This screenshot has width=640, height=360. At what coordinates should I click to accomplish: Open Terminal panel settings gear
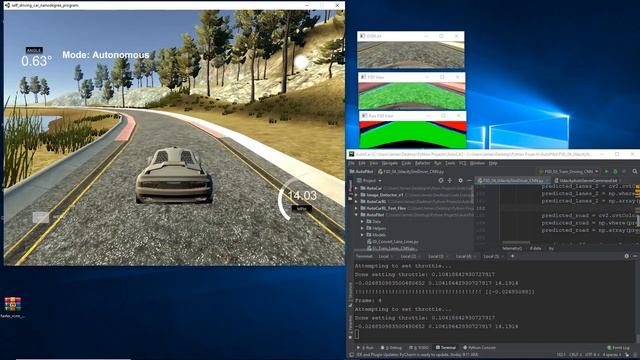(627, 256)
